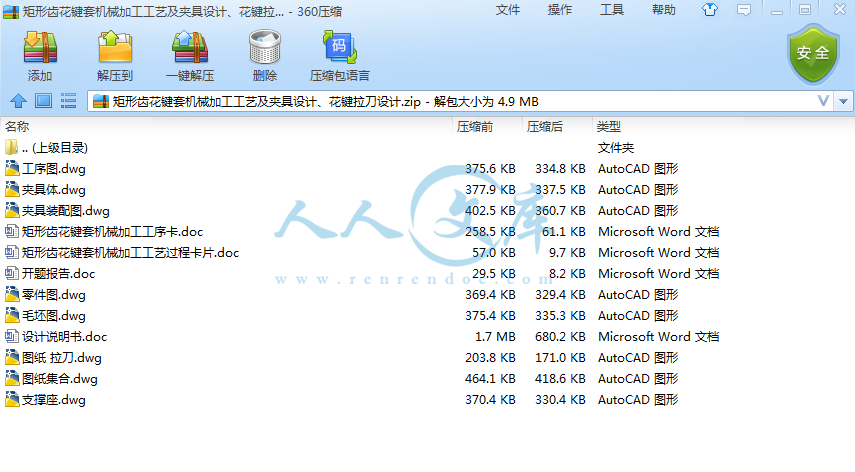Click Microsoft Word 文档 type for 开题报告.doc
The width and height of the screenshot is (855, 472).
tap(658, 274)
